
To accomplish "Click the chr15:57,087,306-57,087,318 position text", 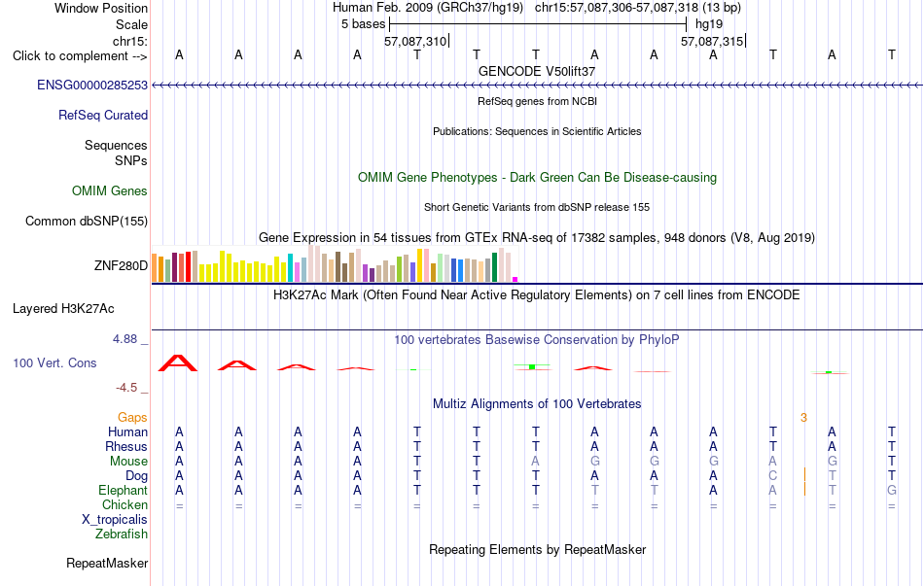I will (638, 8).
